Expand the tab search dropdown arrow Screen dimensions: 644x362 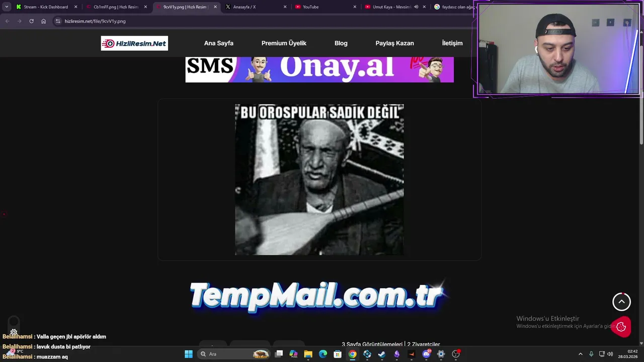[7, 7]
